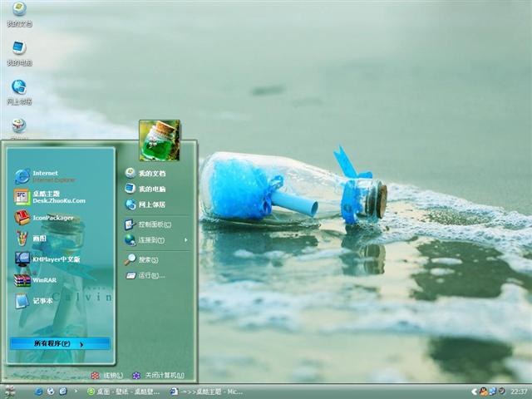Click the user picture thumbnail of the green bottle
The image size is (532, 399).
(x=160, y=140)
